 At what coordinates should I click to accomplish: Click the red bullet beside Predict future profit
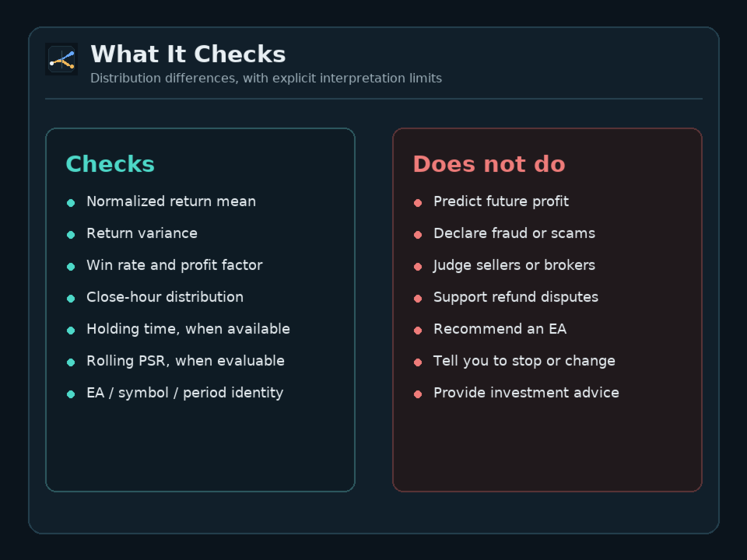click(x=418, y=203)
